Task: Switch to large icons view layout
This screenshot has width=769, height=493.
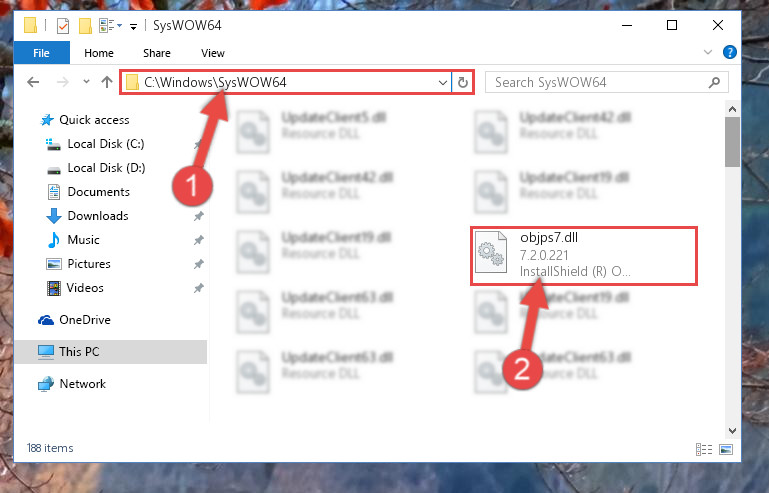Action: 726,449
